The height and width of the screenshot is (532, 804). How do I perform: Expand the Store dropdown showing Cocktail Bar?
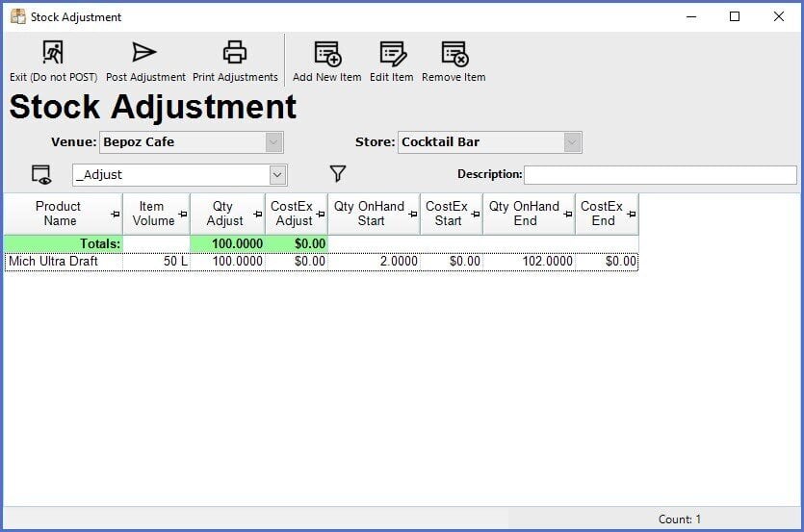573,142
